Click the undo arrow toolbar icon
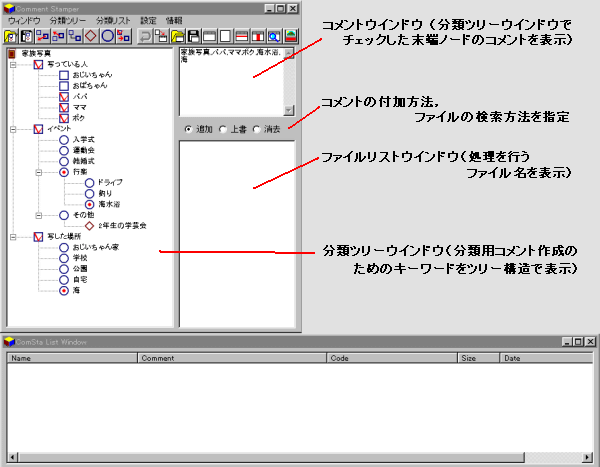The image size is (600, 467). pos(145,36)
